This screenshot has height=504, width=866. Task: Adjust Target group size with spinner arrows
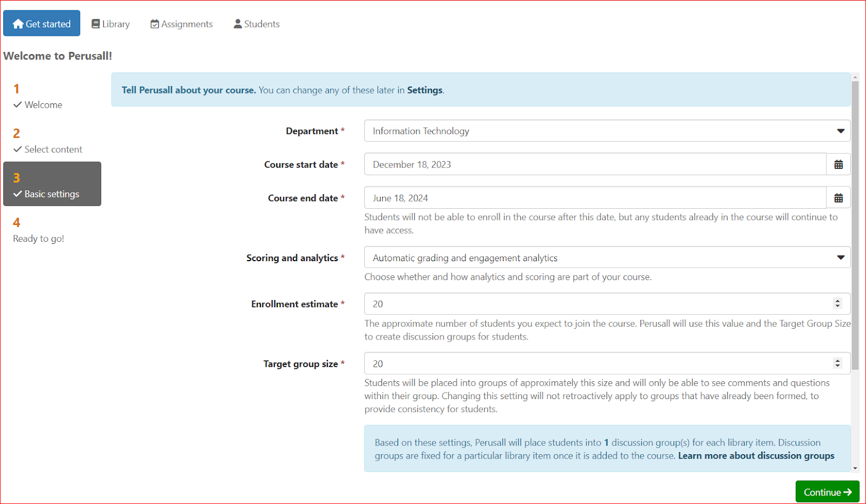[x=838, y=363]
